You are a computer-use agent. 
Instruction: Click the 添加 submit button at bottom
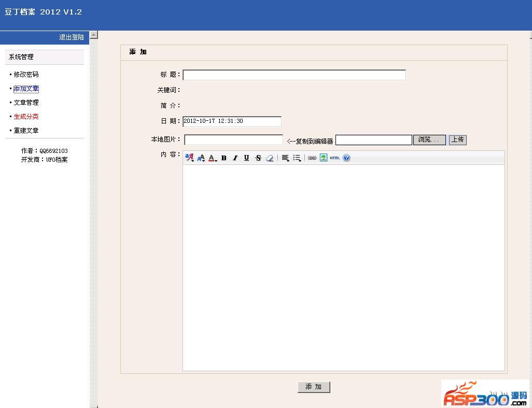(314, 387)
